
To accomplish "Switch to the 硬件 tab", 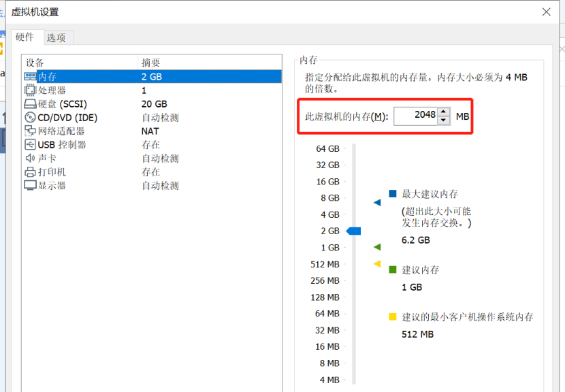I will point(25,37).
